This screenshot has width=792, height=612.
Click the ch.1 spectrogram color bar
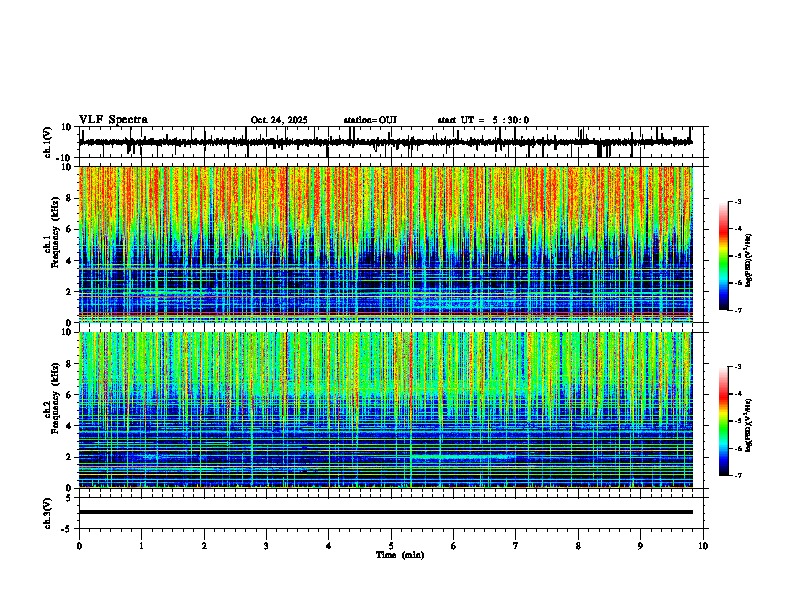(x=724, y=256)
